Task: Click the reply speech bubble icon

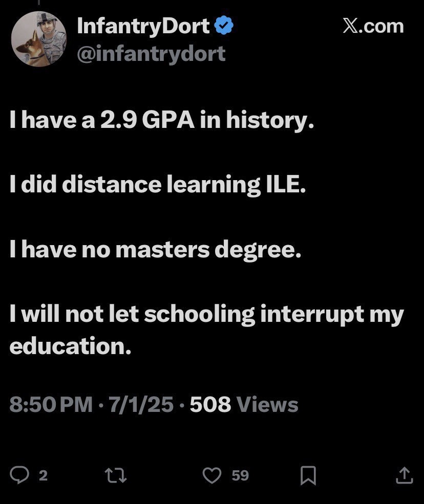Action: 20,476
